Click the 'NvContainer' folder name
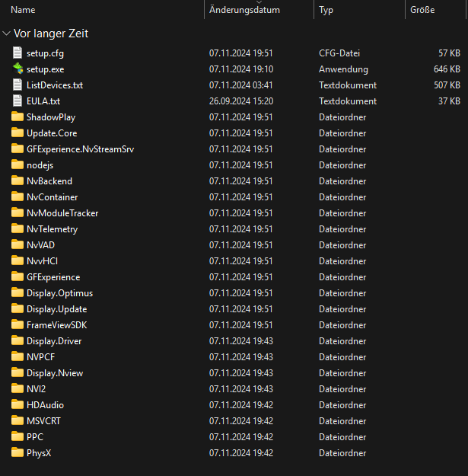This screenshot has width=468, height=476. tap(53, 197)
